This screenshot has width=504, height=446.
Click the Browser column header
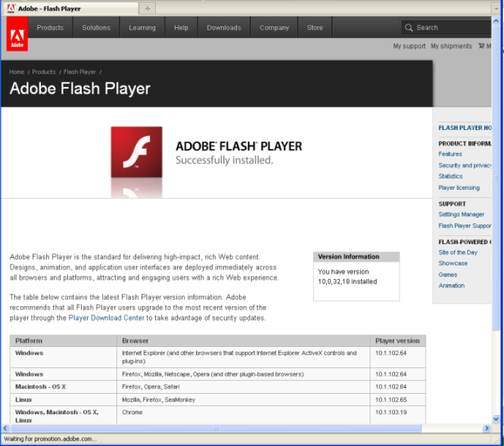click(244, 341)
